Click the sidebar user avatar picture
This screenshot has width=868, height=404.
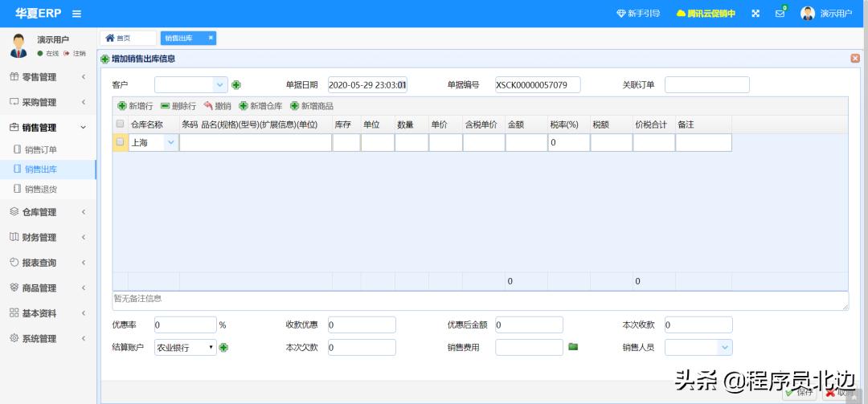coord(18,46)
